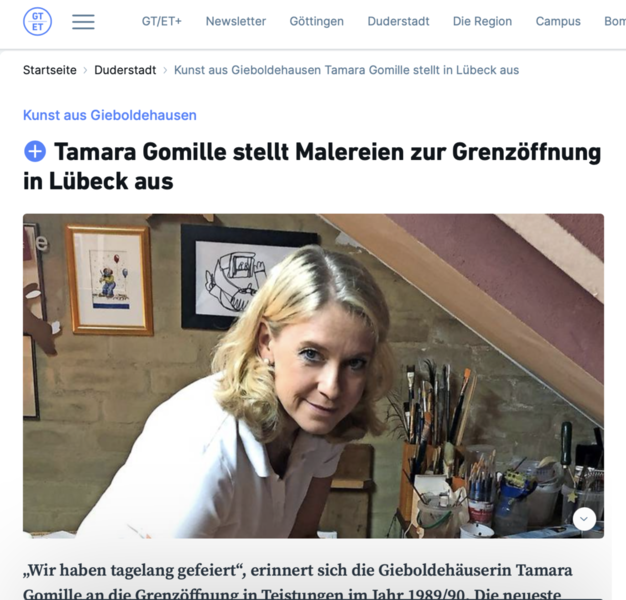The height and width of the screenshot is (600, 626).
Task: Open Die Region section
Action: tap(482, 21)
